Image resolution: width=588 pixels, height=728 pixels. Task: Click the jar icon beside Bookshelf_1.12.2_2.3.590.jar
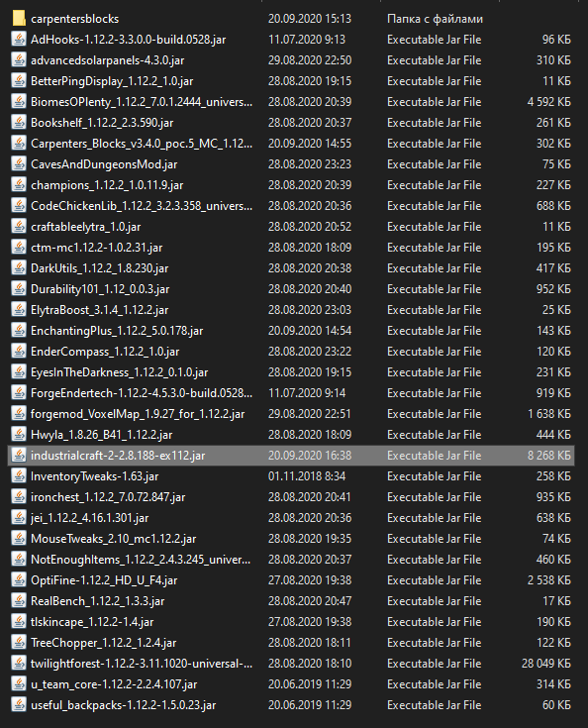click(x=19, y=123)
